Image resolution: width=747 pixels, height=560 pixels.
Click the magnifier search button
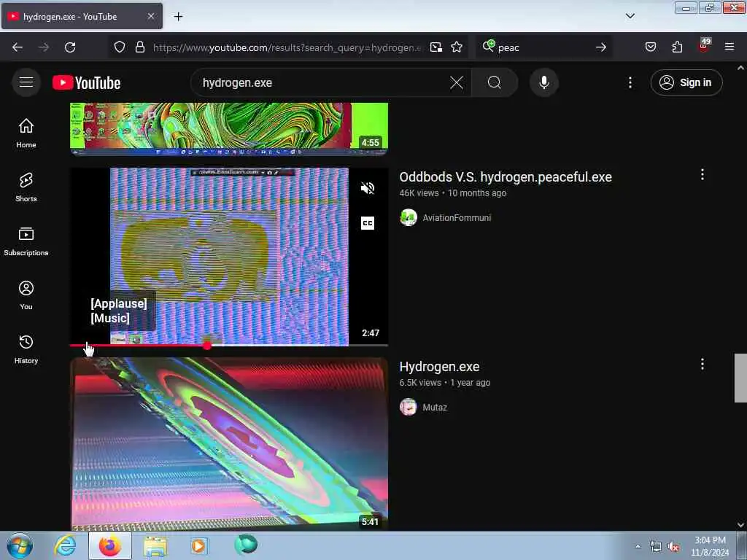point(494,82)
